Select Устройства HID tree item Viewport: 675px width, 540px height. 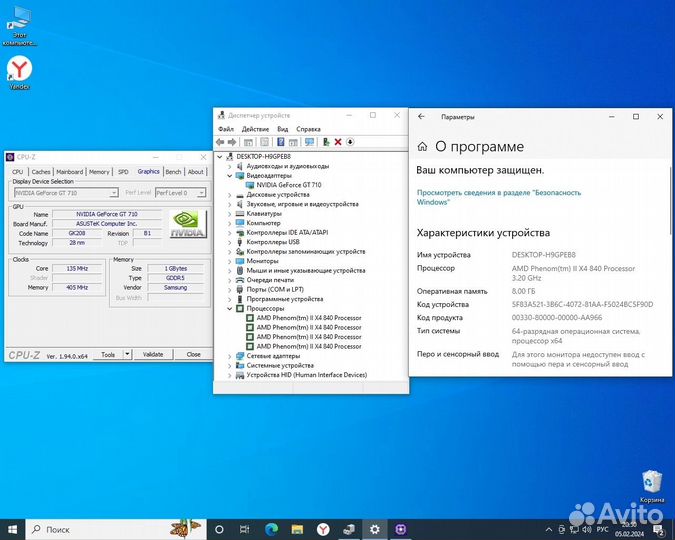tap(307, 375)
